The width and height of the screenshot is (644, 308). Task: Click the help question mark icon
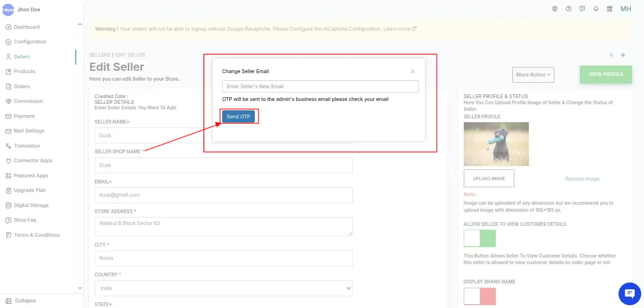click(569, 8)
